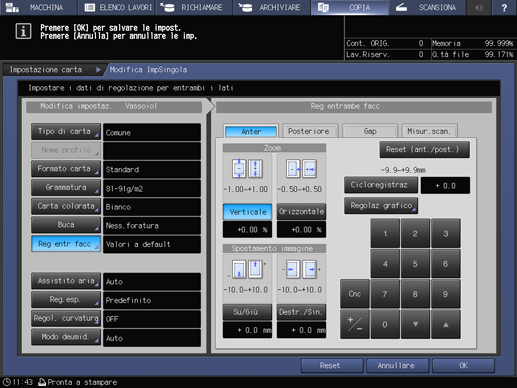This screenshot has width=517, height=388.
Task: Open Carta colorata setting
Action: point(66,206)
